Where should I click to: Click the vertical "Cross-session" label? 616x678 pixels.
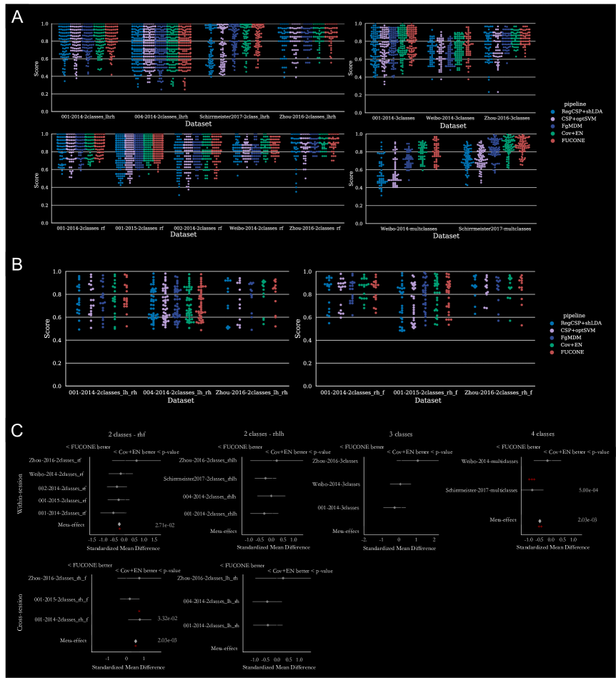[x=20, y=612]
